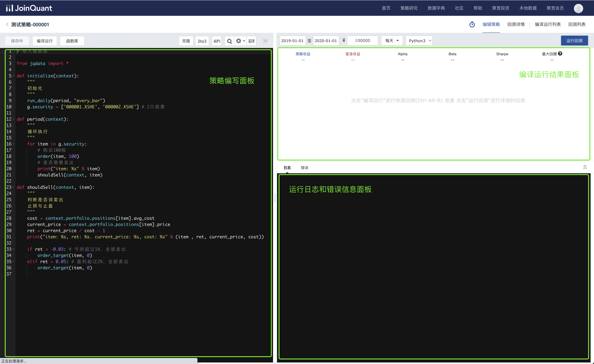The height and width of the screenshot is (364, 594).
Task: Switch to the 错误 tab
Action: click(x=304, y=168)
